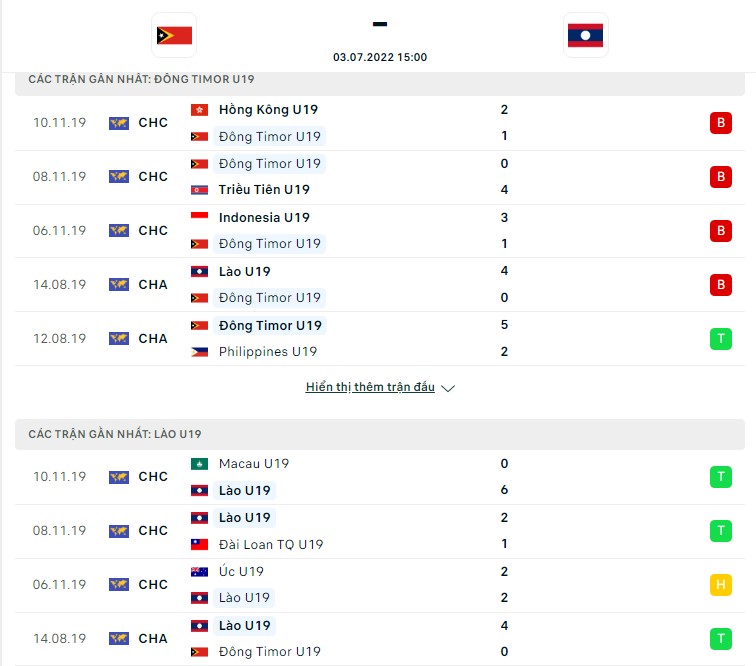Click the Philippines flag icon
Screen dimensions: 756x666
pyautogui.click(x=199, y=352)
